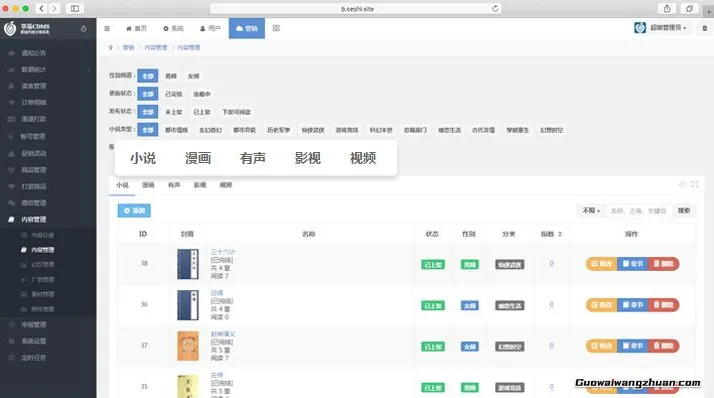The image size is (714, 398).
Task: Click the 搜索 button
Action: [683, 210]
